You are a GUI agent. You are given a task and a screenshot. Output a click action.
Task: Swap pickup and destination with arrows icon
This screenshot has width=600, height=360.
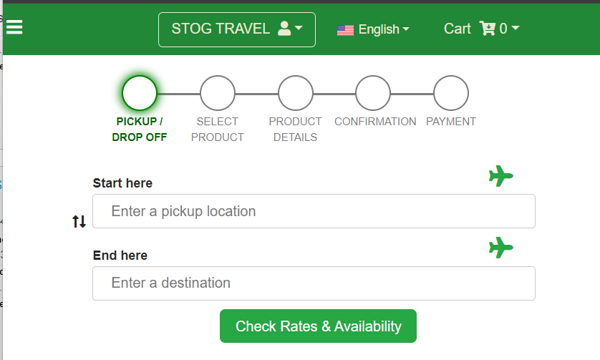point(79,221)
